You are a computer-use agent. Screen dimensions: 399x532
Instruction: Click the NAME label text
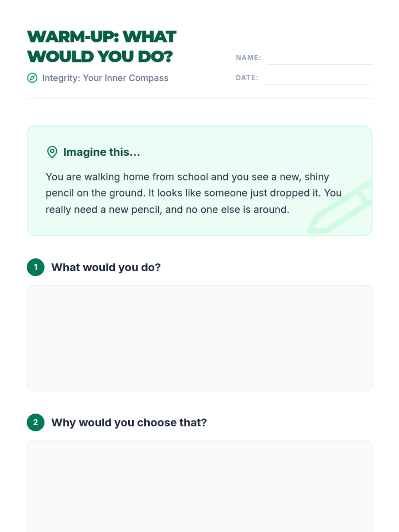(248, 58)
